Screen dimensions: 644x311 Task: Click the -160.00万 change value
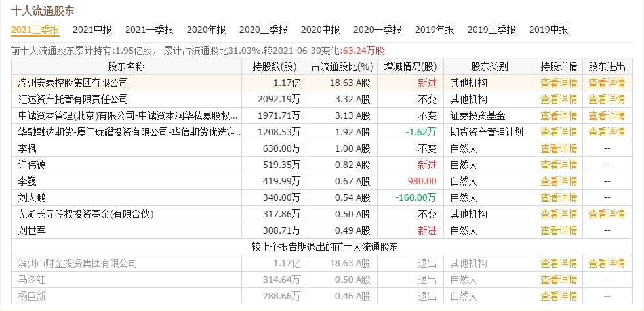(x=416, y=197)
